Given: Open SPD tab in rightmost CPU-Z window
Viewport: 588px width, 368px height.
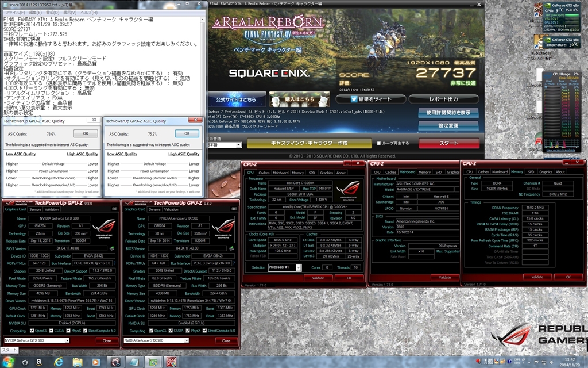Looking at the screenshot, I should point(531,171).
